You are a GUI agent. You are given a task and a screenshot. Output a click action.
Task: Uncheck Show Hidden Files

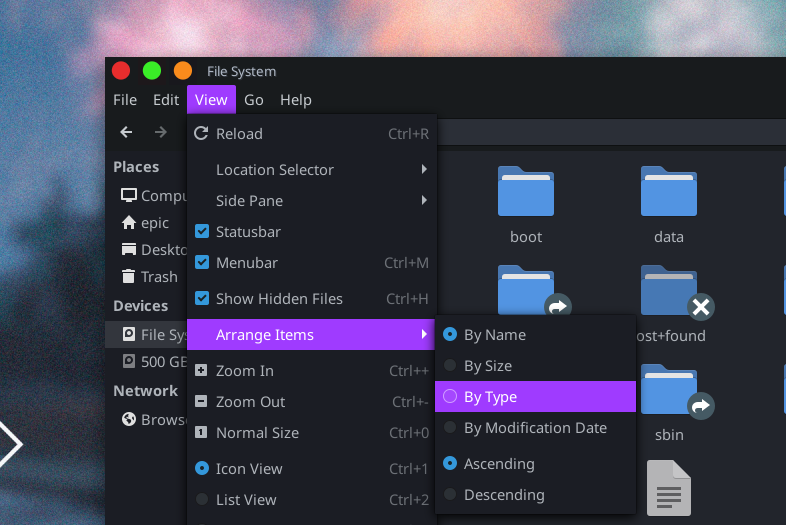pyautogui.click(x=202, y=298)
